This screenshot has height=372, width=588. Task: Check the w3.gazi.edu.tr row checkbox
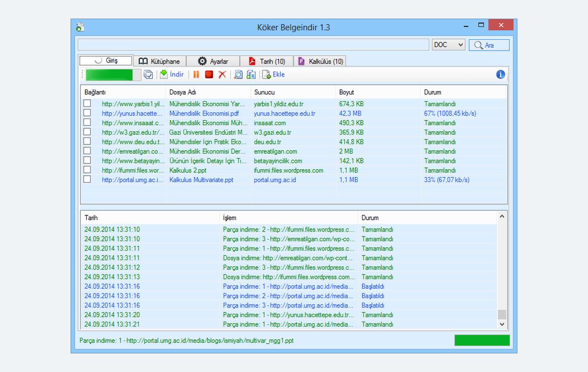click(x=87, y=132)
